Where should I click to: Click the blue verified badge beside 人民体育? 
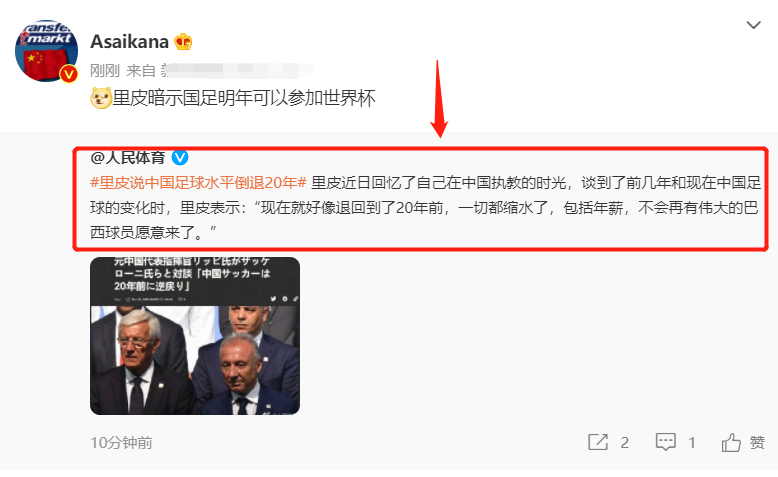180,158
